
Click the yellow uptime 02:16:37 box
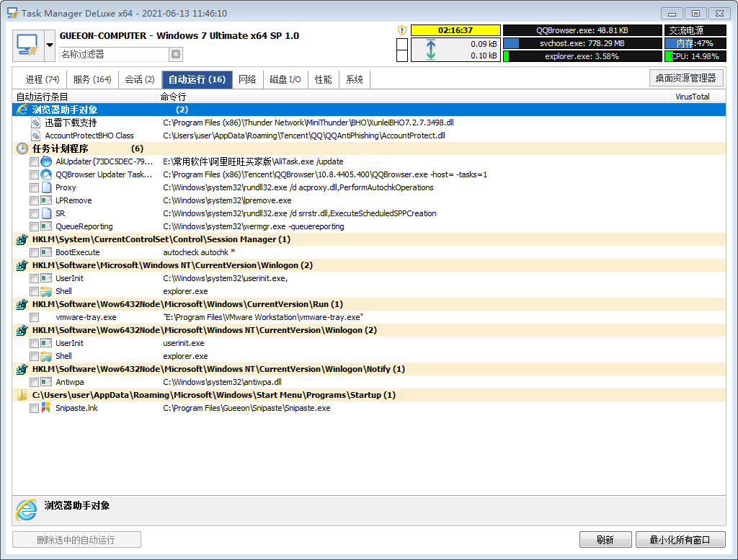coord(455,30)
